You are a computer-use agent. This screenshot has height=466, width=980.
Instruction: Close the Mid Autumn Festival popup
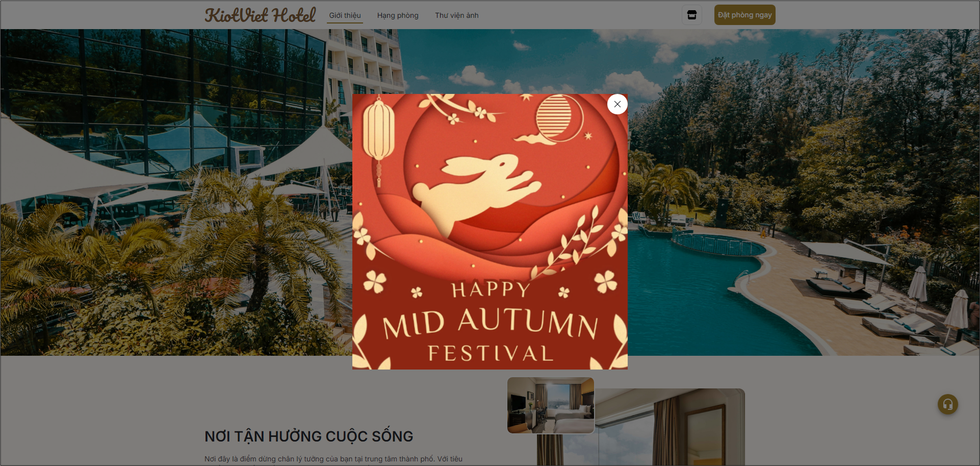tap(617, 104)
